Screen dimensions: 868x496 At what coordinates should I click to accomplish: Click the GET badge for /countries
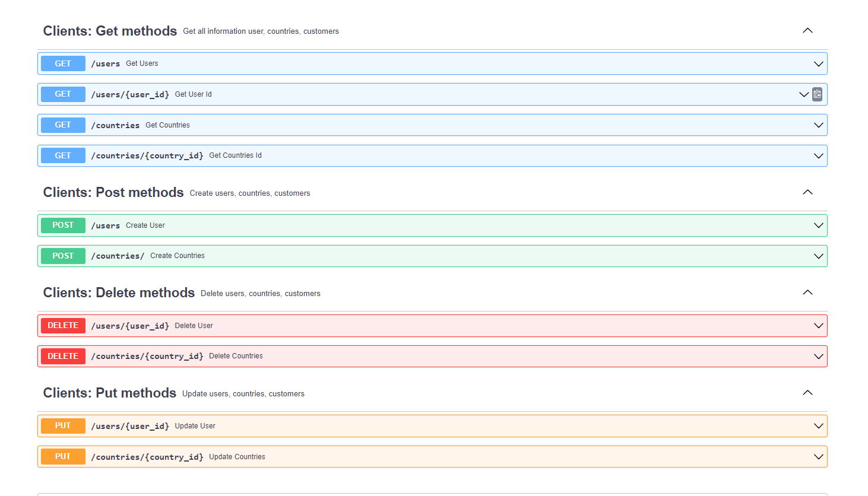point(63,125)
